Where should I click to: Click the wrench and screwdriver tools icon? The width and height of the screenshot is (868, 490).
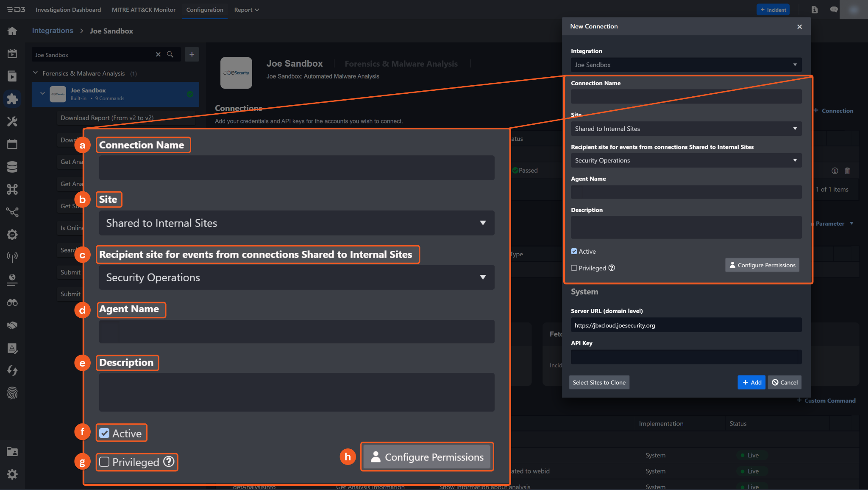click(x=12, y=122)
